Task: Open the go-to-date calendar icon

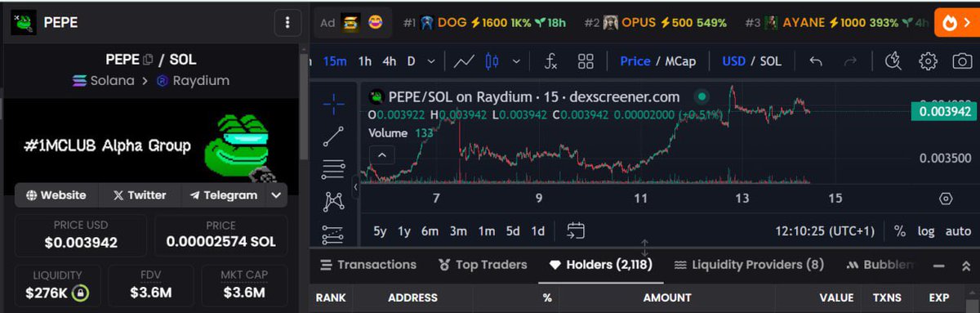Action: [x=576, y=230]
